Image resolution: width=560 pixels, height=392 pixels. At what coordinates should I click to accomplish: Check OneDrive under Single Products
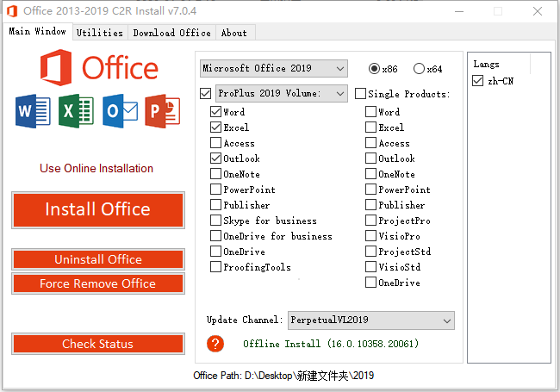370,283
